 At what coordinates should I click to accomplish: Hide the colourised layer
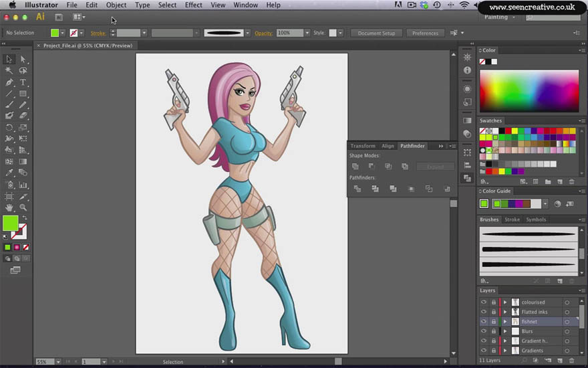(484, 302)
